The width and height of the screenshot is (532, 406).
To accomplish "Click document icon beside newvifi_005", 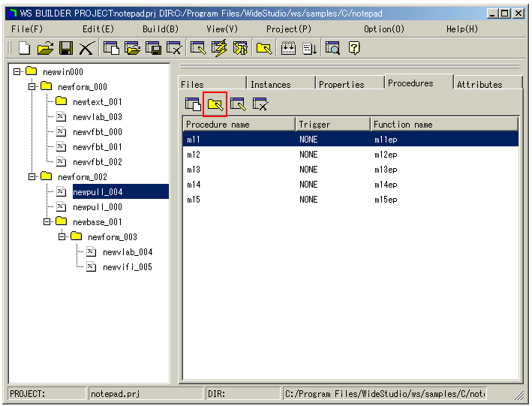I will (x=91, y=266).
